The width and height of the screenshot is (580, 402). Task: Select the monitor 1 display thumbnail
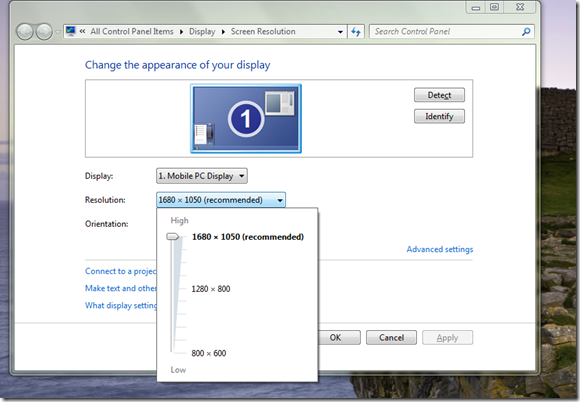coord(246,118)
